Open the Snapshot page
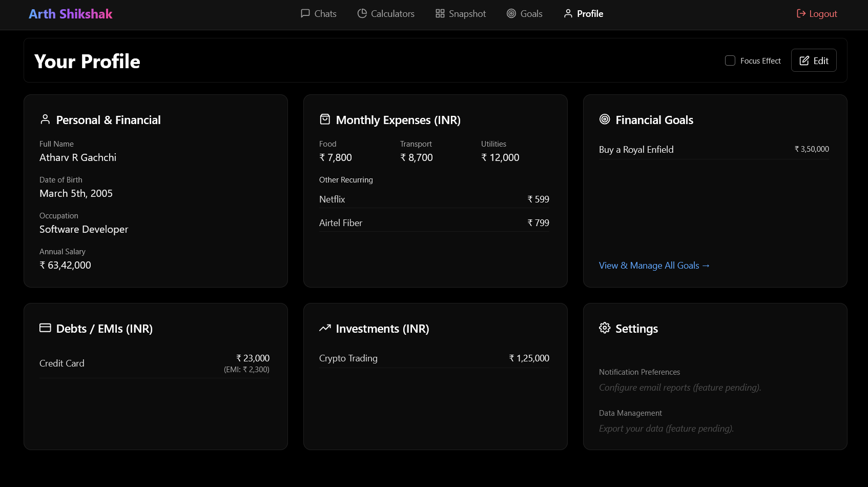The height and width of the screenshot is (487, 868). coord(461,13)
